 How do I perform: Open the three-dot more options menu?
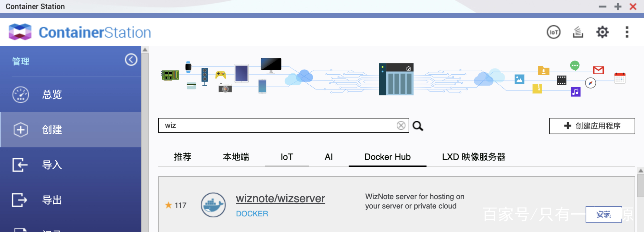(627, 32)
